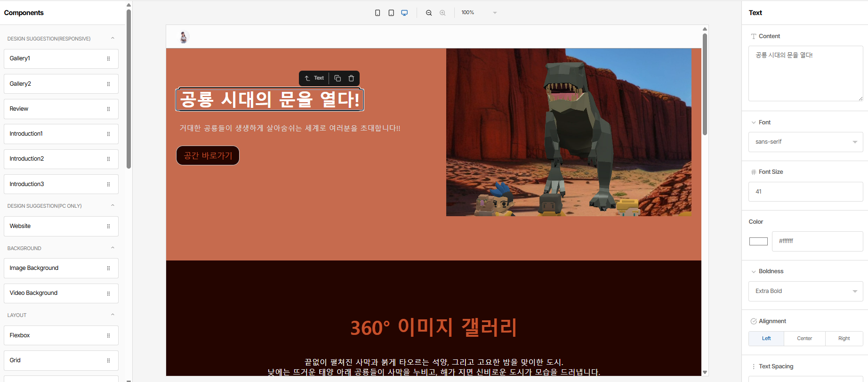This screenshot has width=868, height=382.
Task: Click the Text Spacing dots icon
Action: pos(754,366)
